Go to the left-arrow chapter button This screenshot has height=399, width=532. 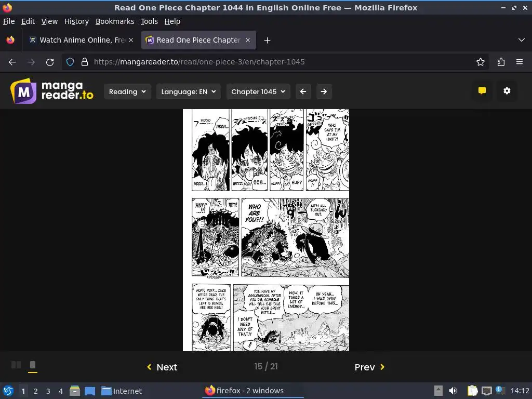point(303,91)
